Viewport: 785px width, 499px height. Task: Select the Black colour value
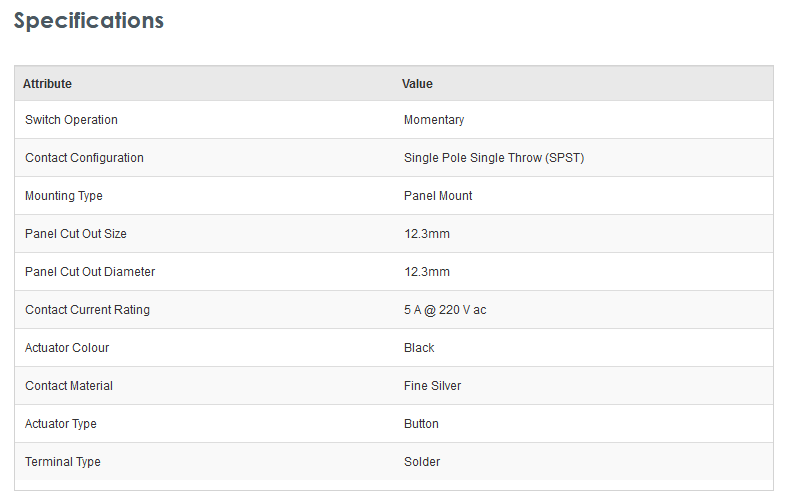pyautogui.click(x=419, y=348)
